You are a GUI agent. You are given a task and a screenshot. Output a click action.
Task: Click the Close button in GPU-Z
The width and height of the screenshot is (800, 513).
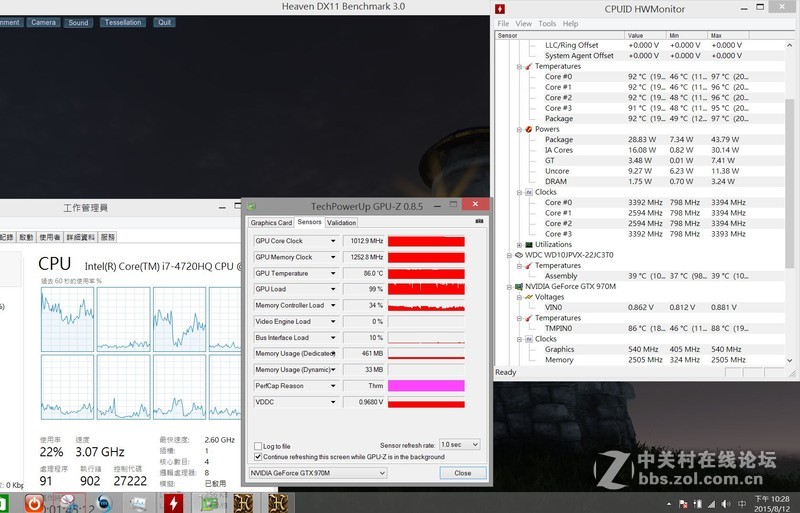pyautogui.click(x=463, y=473)
